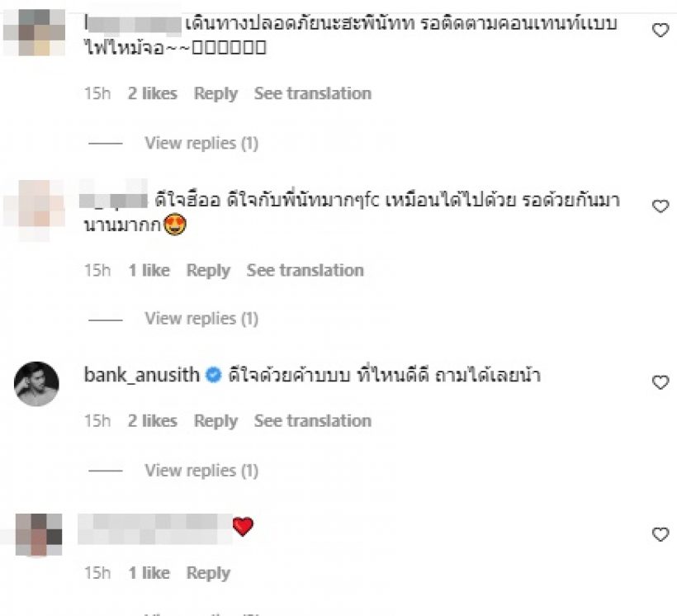Image resolution: width=677 pixels, height=616 pixels.
Task: Expand View replies (1) under second comment
Action: click(x=201, y=319)
